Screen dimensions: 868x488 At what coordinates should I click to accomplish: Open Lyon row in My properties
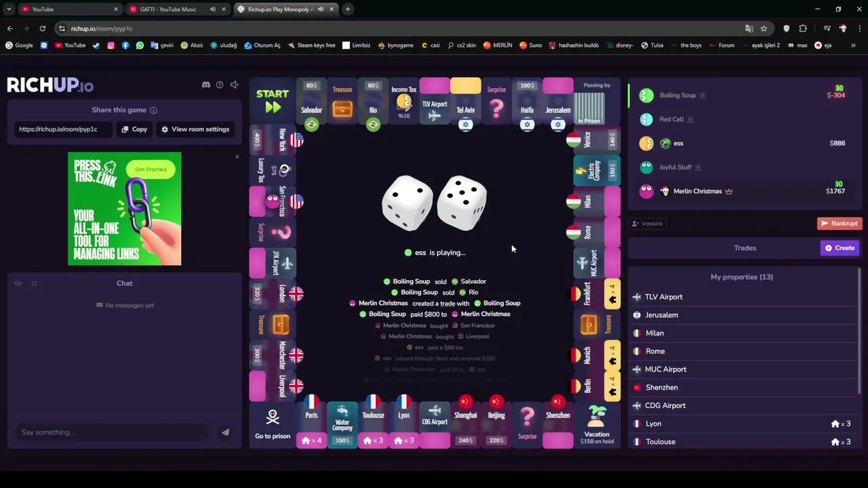coord(742,424)
